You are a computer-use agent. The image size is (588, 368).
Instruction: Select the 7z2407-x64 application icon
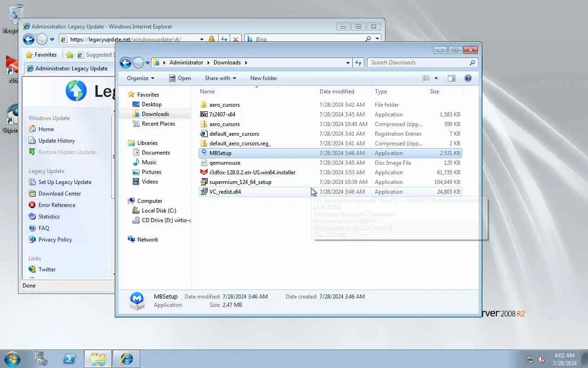[x=204, y=115]
